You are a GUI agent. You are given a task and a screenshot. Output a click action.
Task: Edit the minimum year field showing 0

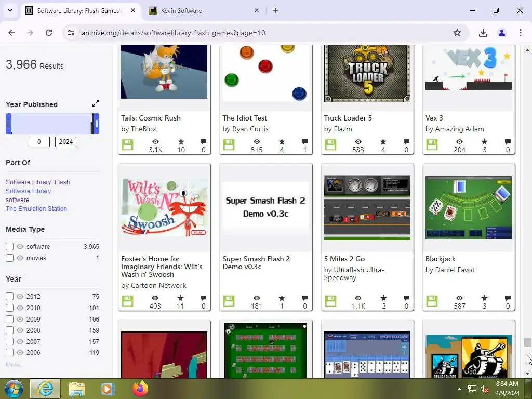tap(39, 142)
